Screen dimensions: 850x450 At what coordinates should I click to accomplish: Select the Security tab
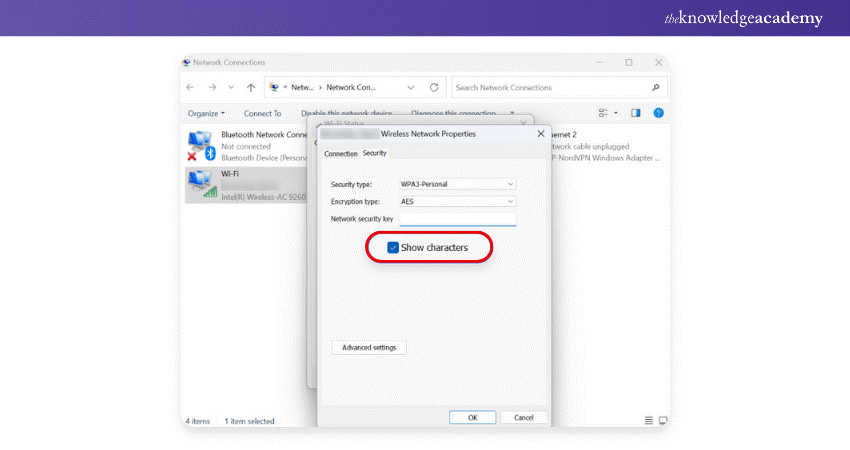(374, 153)
